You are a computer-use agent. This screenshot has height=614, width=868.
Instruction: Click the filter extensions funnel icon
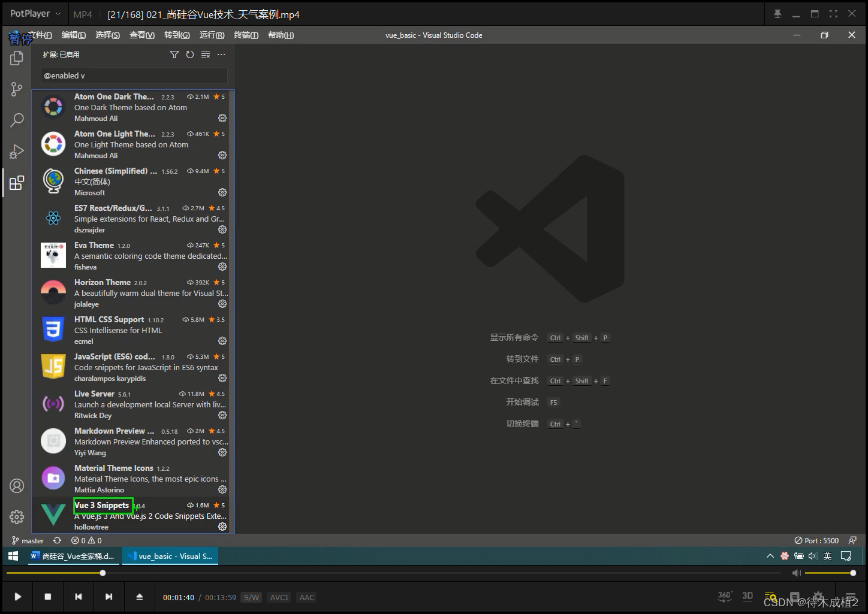pos(174,55)
